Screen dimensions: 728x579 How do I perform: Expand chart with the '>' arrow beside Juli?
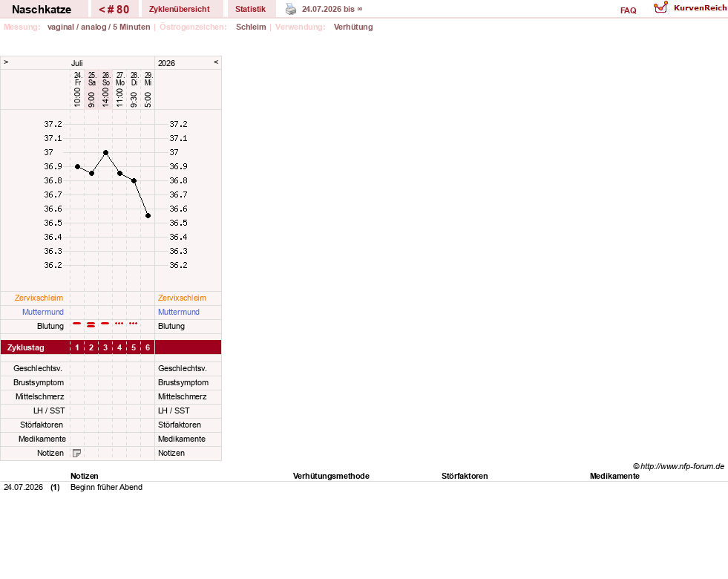(x=6, y=62)
